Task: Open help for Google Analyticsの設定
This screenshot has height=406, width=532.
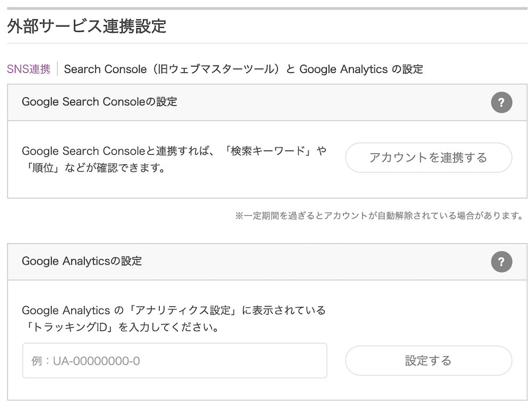Action: point(502,262)
